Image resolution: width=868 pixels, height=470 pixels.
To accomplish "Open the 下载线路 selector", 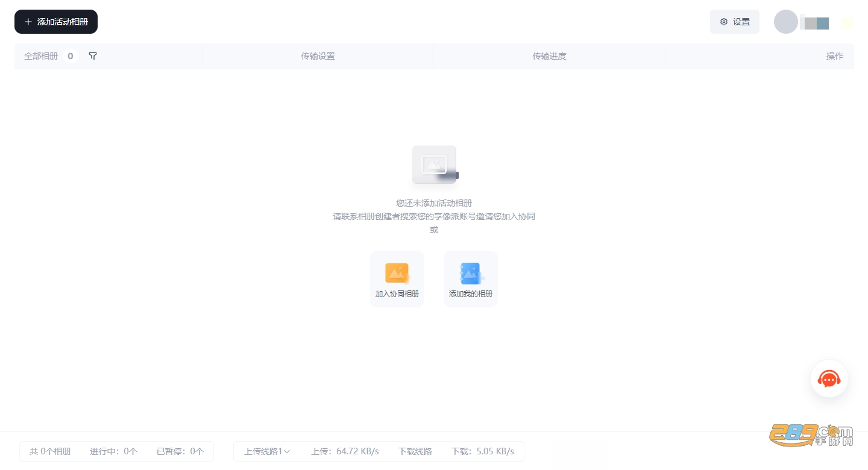I will coord(415,451).
